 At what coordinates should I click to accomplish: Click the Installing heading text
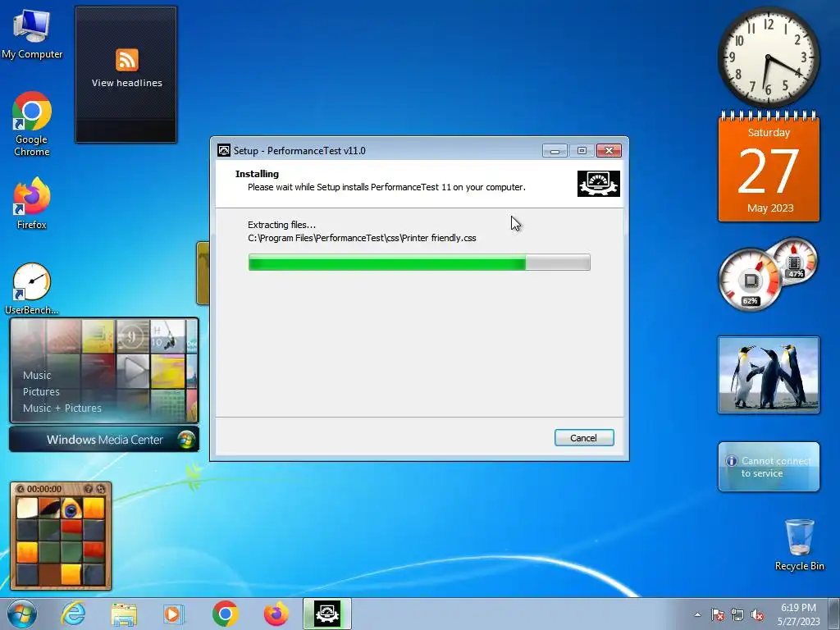click(257, 174)
